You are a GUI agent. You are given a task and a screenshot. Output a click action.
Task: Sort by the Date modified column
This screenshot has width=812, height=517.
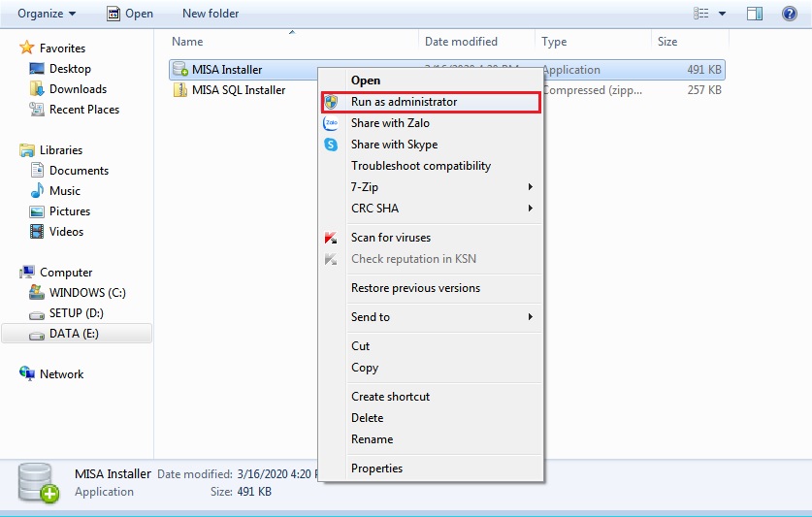[x=461, y=42]
